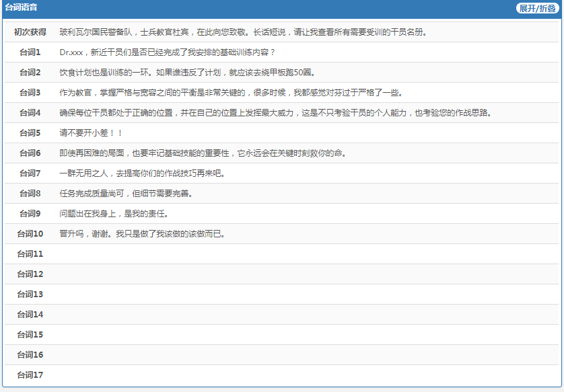Click the 台词13 row label
The width and height of the screenshot is (564, 392).
(x=30, y=295)
